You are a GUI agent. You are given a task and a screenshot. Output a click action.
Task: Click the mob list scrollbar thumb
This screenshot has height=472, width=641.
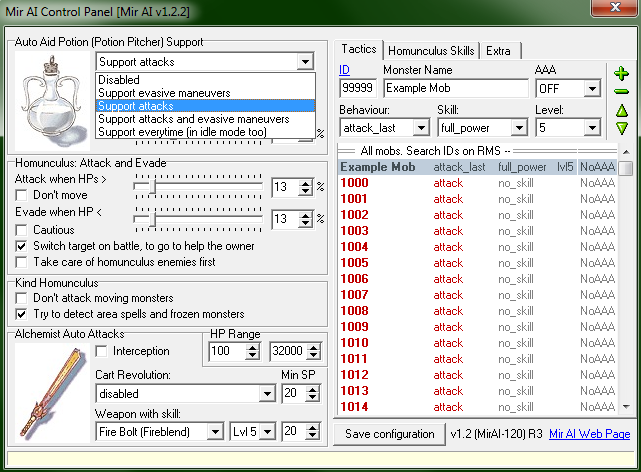[x=625, y=168]
